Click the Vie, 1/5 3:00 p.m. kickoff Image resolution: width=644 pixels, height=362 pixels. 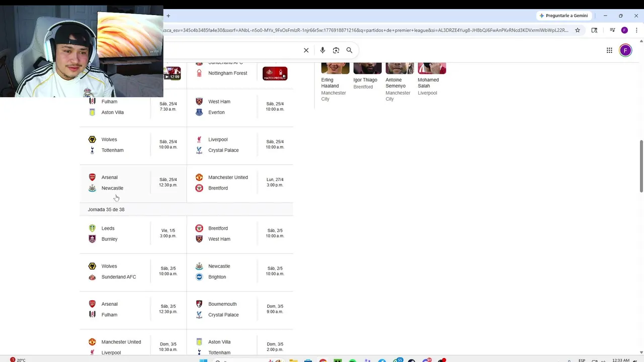[x=168, y=233]
